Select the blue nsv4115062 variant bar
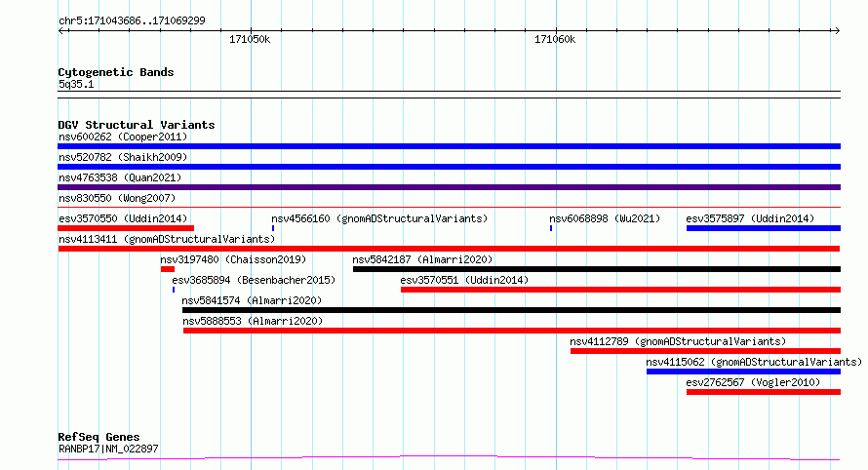 (743, 372)
